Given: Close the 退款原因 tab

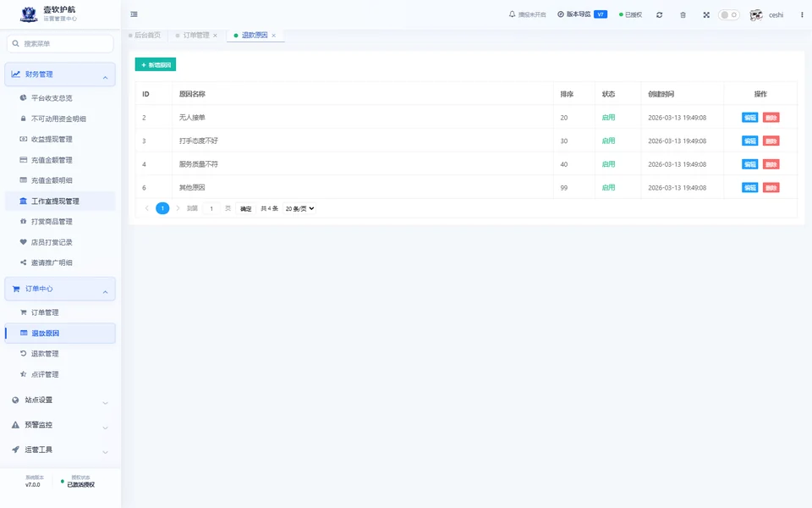Looking at the screenshot, I should (273, 36).
